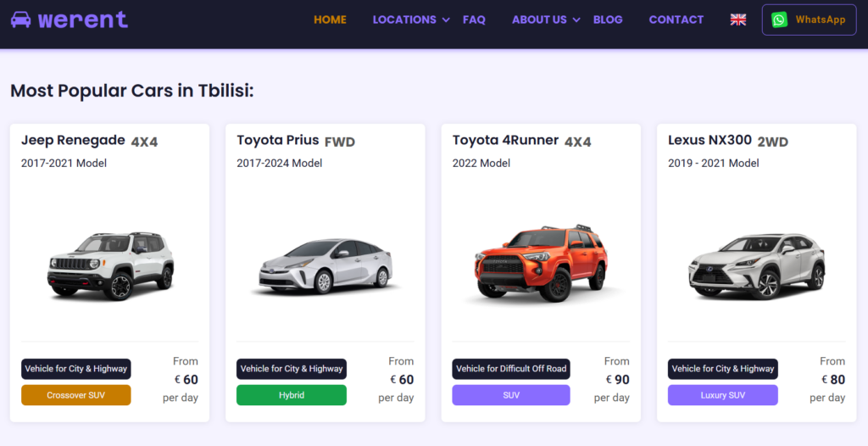This screenshot has height=446, width=868.
Task: Click the WhatsApp icon in header
Action: point(779,20)
